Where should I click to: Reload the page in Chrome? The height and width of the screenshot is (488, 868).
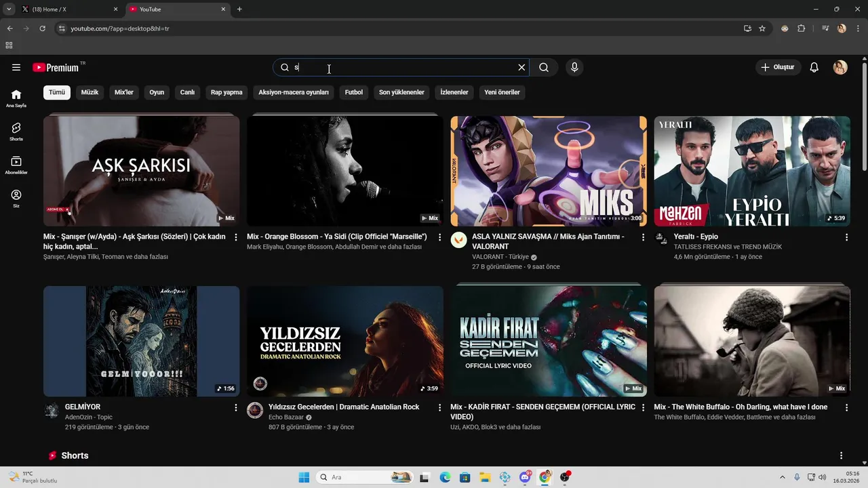pos(42,28)
